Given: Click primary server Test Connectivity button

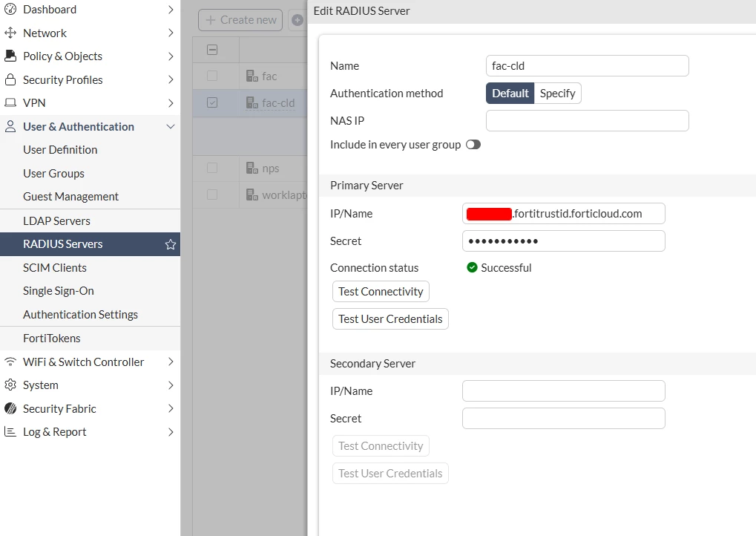Looking at the screenshot, I should pyautogui.click(x=381, y=292).
